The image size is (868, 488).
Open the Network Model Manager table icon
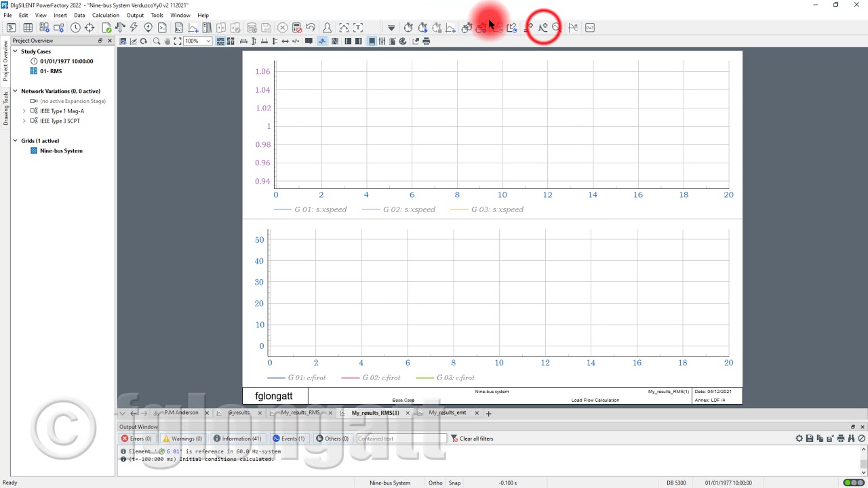(x=28, y=28)
